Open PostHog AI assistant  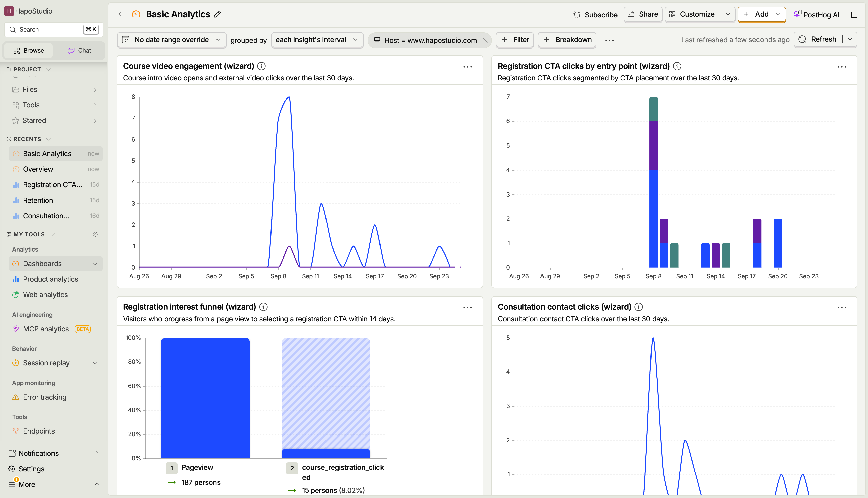[816, 14]
